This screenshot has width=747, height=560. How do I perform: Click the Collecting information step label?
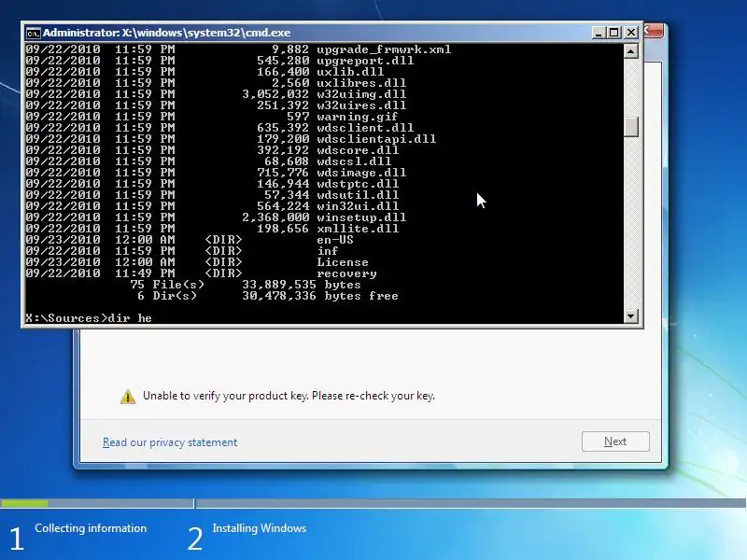coord(91,528)
